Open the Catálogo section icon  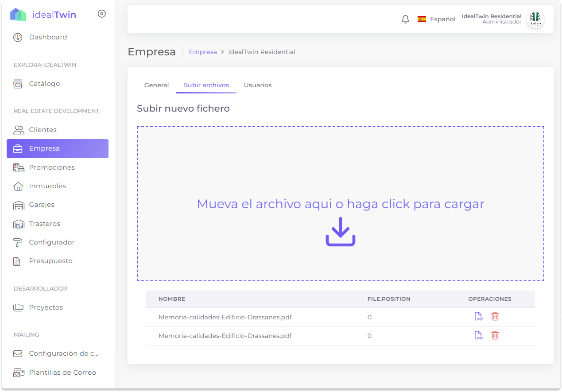click(x=18, y=83)
